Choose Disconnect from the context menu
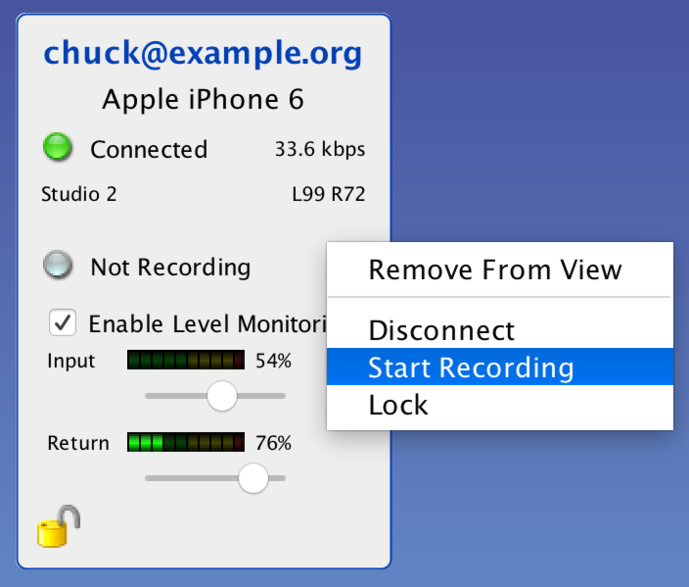Screen dimensions: 689x587 point(442,331)
